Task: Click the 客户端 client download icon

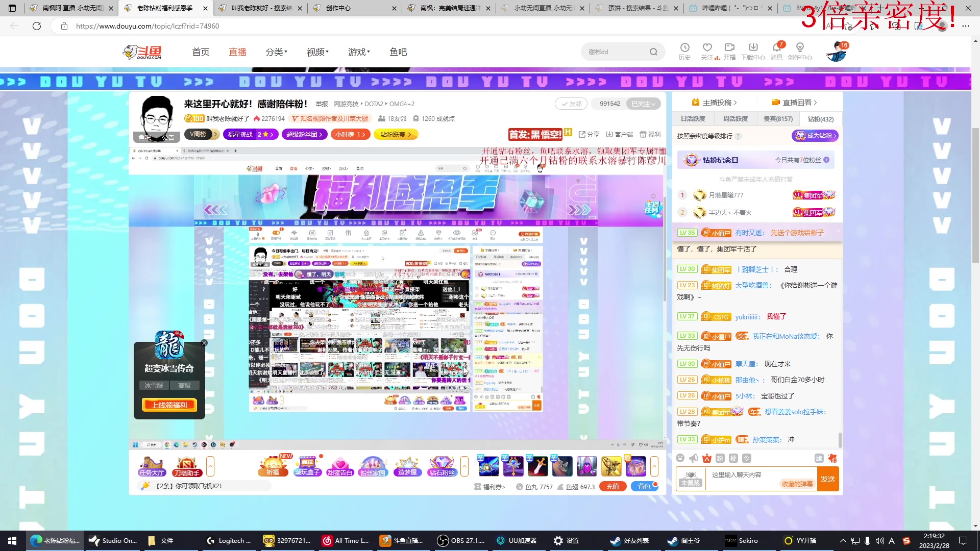Action: point(619,134)
